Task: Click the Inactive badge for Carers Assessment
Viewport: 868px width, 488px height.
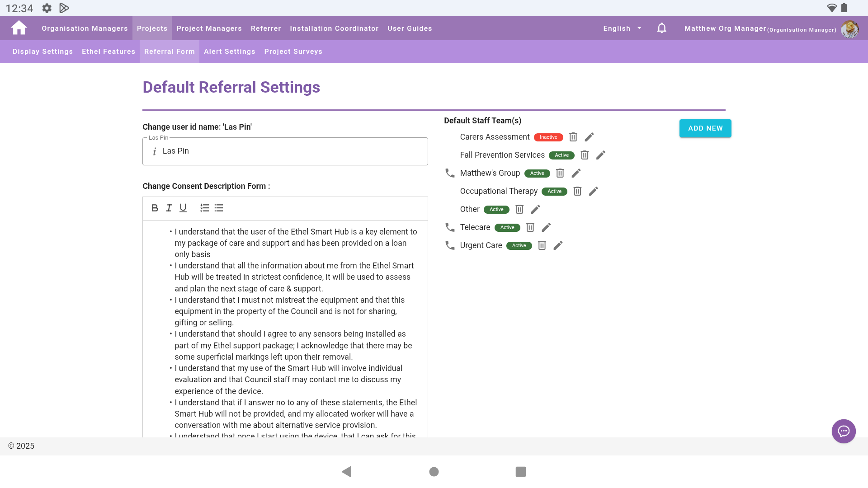Action: [548, 137]
